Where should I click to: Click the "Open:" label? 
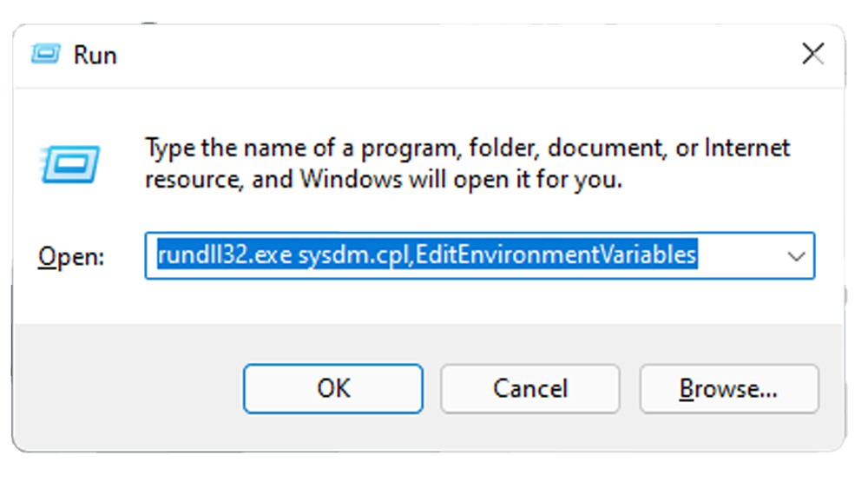(x=71, y=256)
